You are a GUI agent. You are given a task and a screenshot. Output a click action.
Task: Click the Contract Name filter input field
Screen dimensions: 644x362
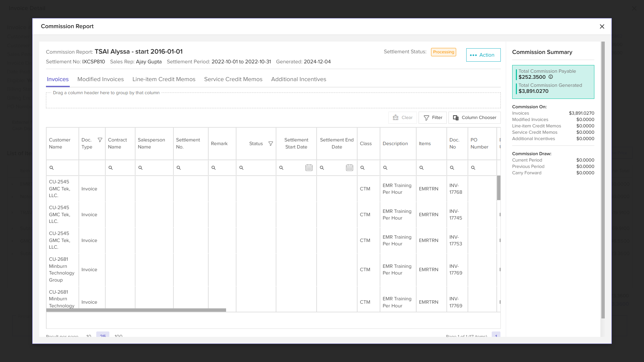point(123,168)
